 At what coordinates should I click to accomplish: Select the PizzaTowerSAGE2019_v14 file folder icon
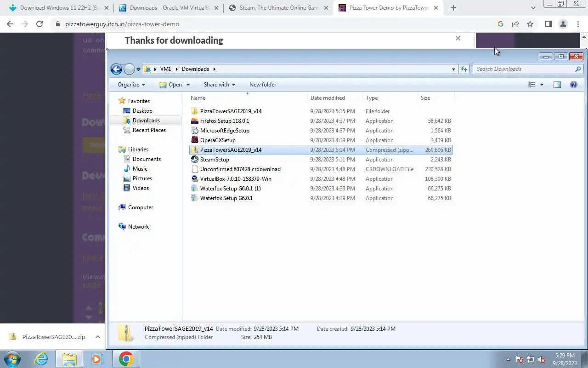pyautogui.click(x=194, y=111)
